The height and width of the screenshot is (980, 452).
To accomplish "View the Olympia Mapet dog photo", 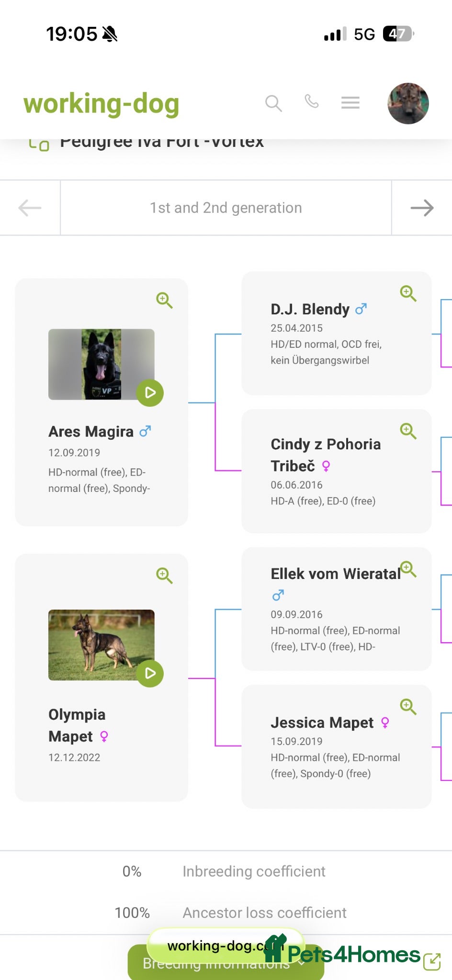I will [102, 645].
